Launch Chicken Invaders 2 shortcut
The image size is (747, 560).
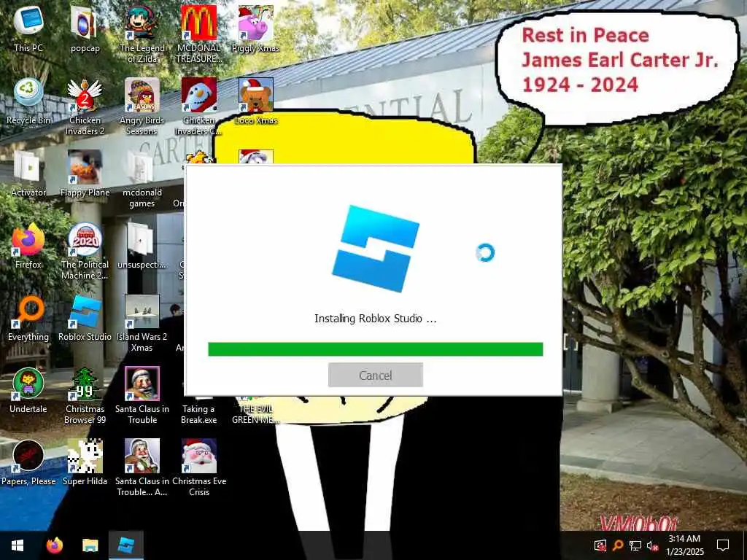tap(85, 106)
